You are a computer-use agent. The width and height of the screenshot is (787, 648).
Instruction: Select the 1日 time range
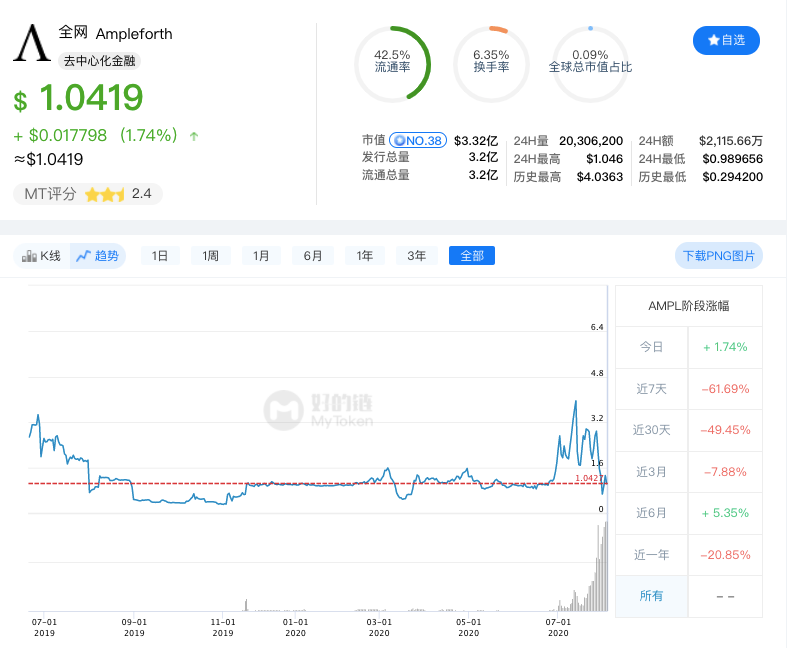160,256
